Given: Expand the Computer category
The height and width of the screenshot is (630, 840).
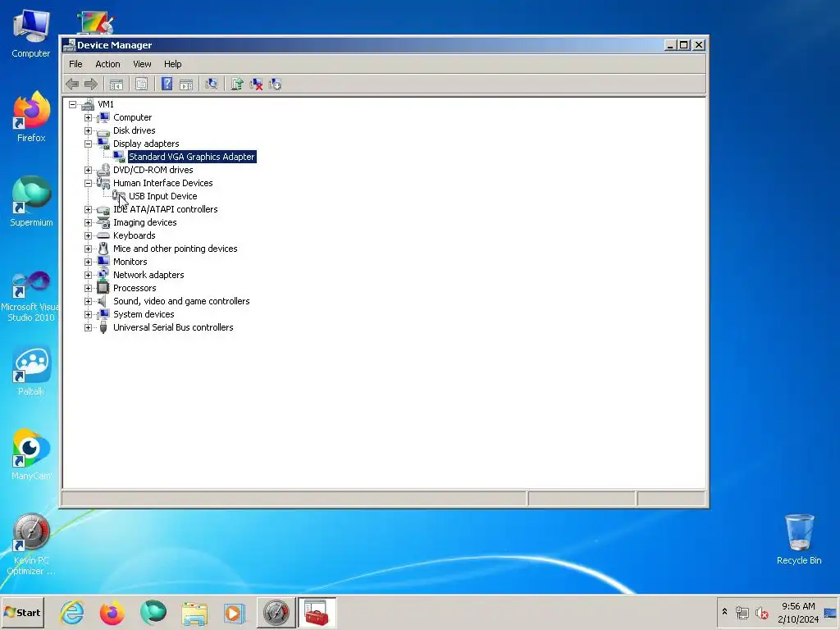Looking at the screenshot, I should [88, 117].
